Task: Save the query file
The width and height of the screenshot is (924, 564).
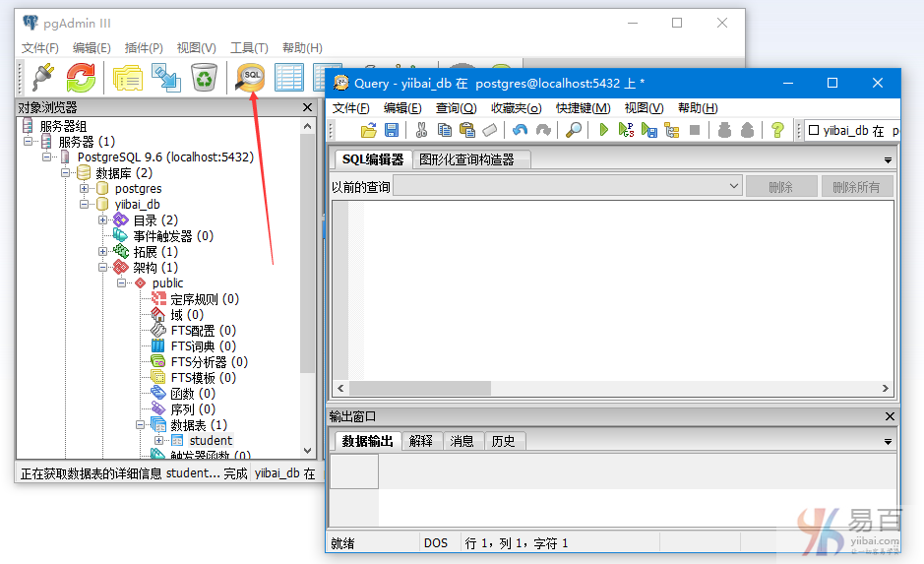Action: click(391, 130)
